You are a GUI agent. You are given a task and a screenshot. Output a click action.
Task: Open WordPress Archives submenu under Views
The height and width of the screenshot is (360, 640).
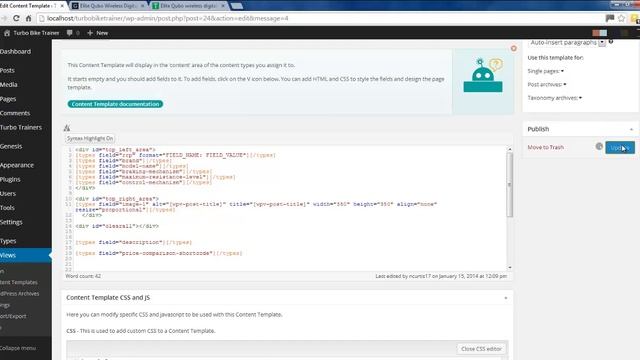20,293
